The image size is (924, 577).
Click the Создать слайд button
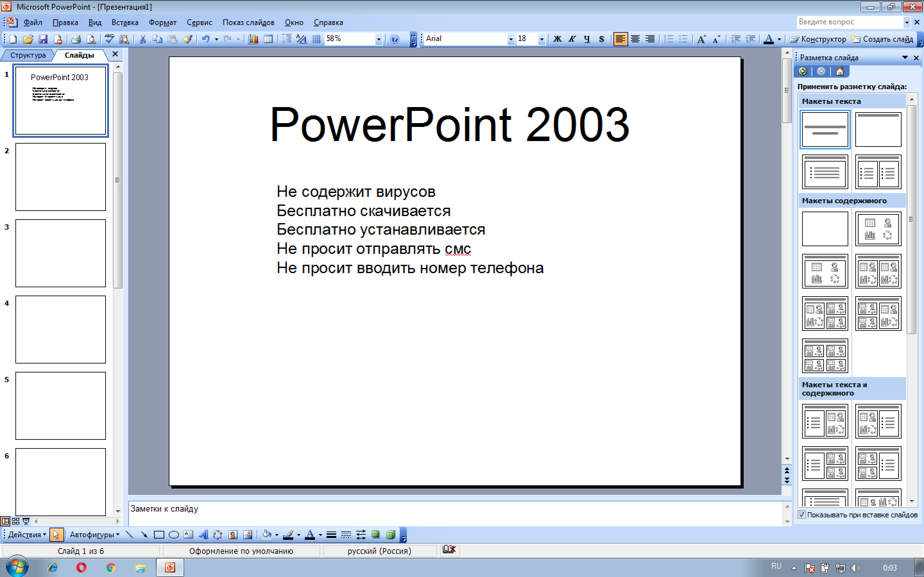click(x=883, y=39)
